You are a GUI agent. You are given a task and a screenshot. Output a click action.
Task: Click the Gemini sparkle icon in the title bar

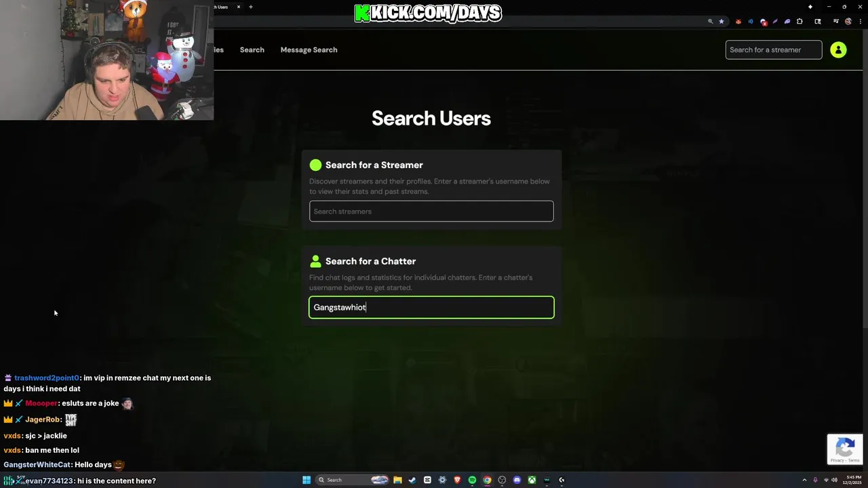(810, 7)
